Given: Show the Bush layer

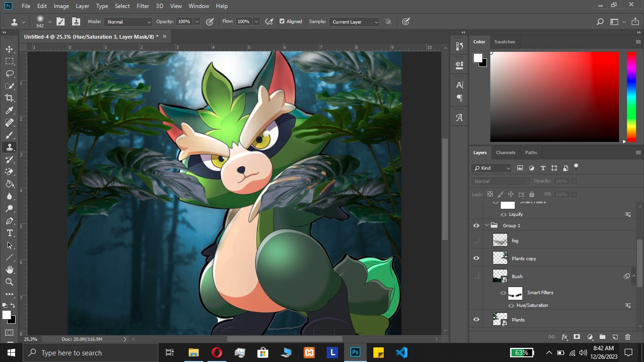Looking at the screenshot, I should 476,276.
